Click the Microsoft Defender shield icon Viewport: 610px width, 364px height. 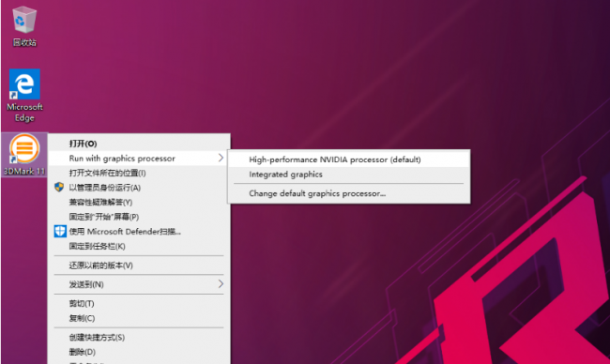click(60, 231)
